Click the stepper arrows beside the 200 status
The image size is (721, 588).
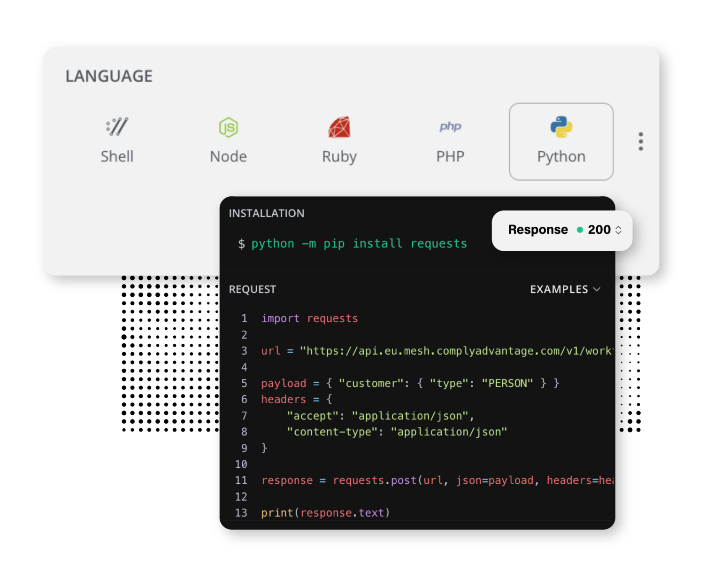[x=619, y=230]
